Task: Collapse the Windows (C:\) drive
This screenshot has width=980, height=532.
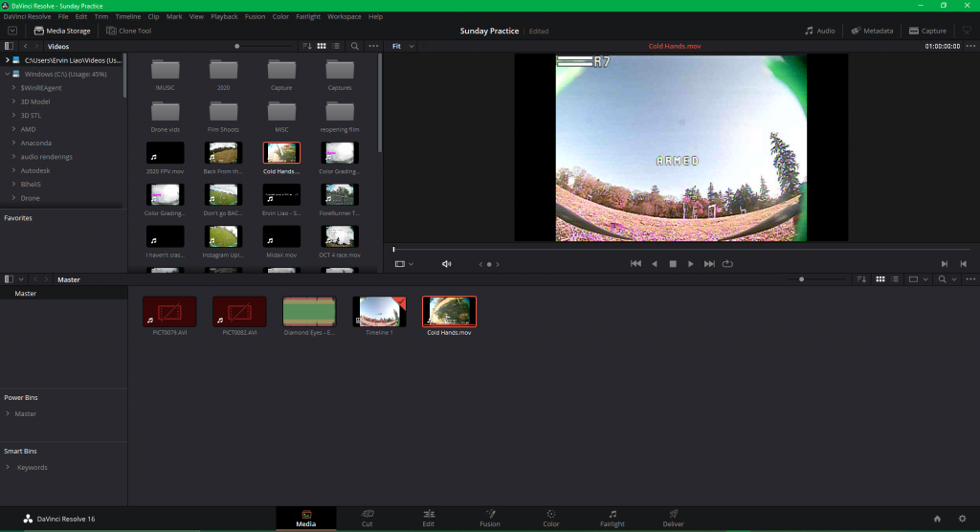Action: tap(8, 74)
